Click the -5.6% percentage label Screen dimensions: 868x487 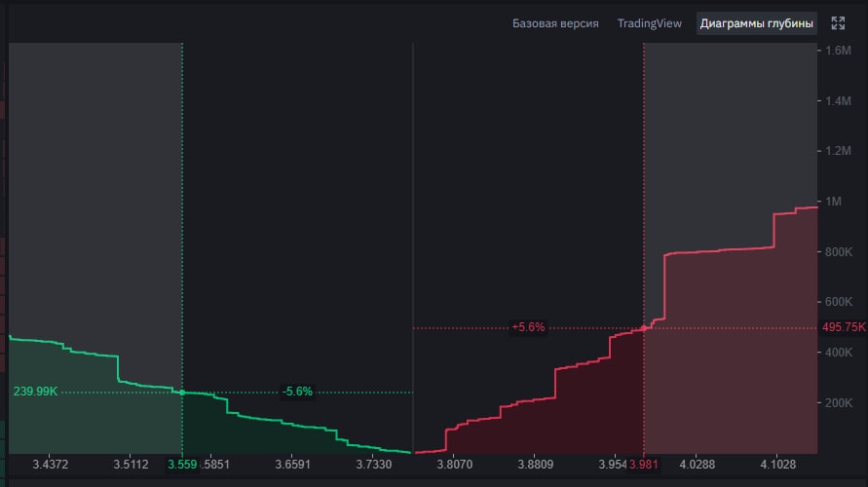click(x=297, y=392)
